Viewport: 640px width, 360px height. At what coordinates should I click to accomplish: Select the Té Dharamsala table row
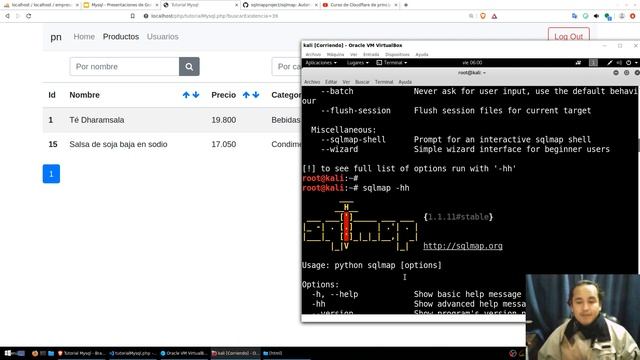tap(171, 120)
